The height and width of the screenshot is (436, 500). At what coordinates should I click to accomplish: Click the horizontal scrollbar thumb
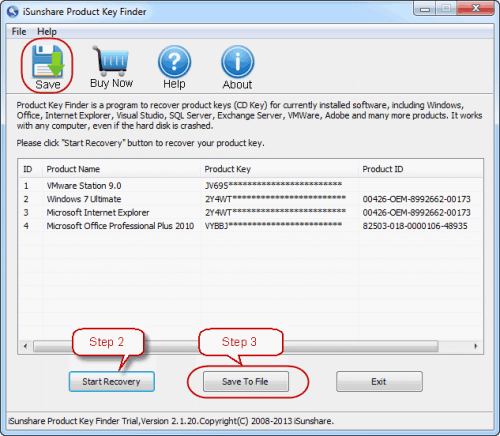point(236,346)
